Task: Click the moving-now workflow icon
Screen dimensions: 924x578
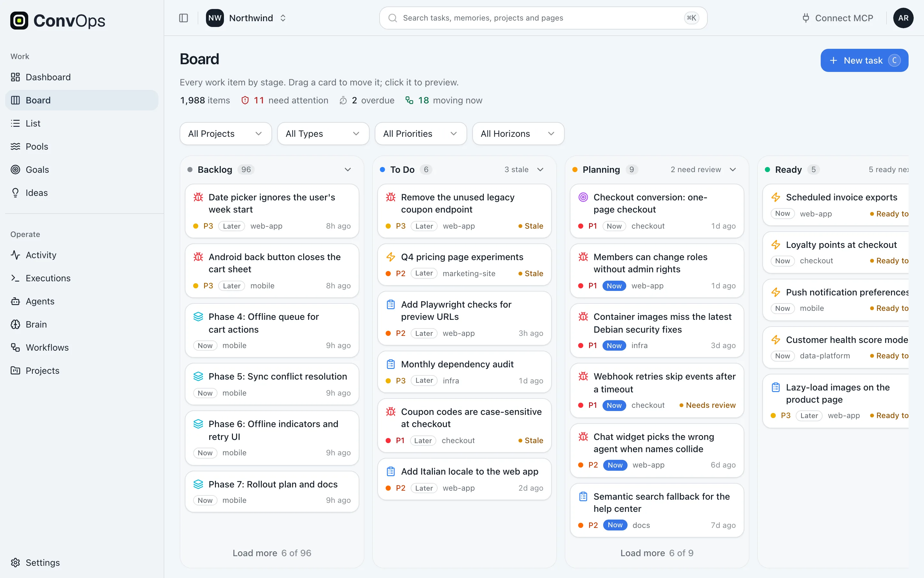Action: [409, 100]
